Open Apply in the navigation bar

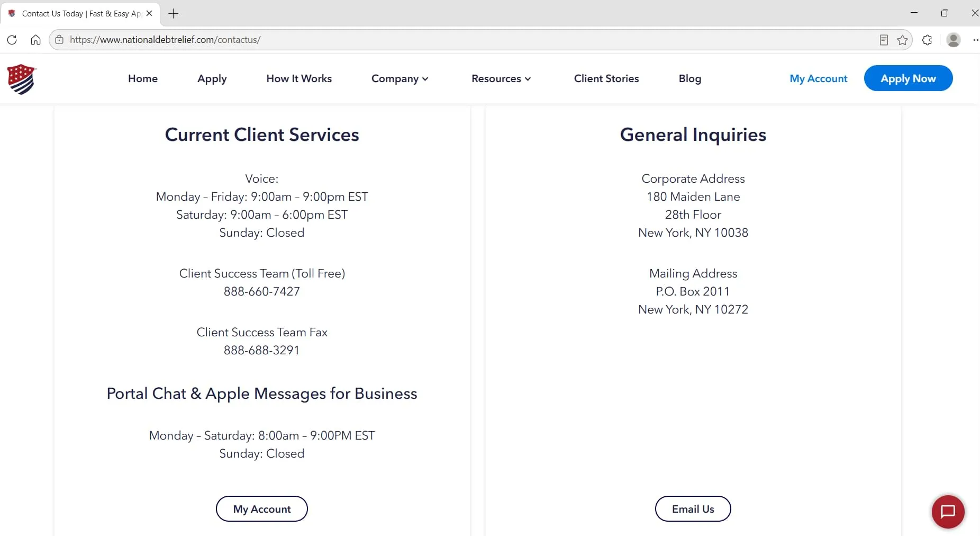pyautogui.click(x=212, y=79)
